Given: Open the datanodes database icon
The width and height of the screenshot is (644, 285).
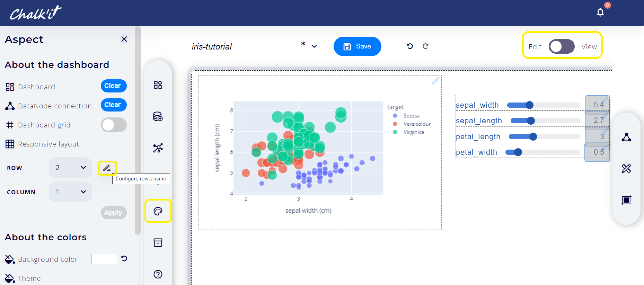Looking at the screenshot, I should (158, 116).
